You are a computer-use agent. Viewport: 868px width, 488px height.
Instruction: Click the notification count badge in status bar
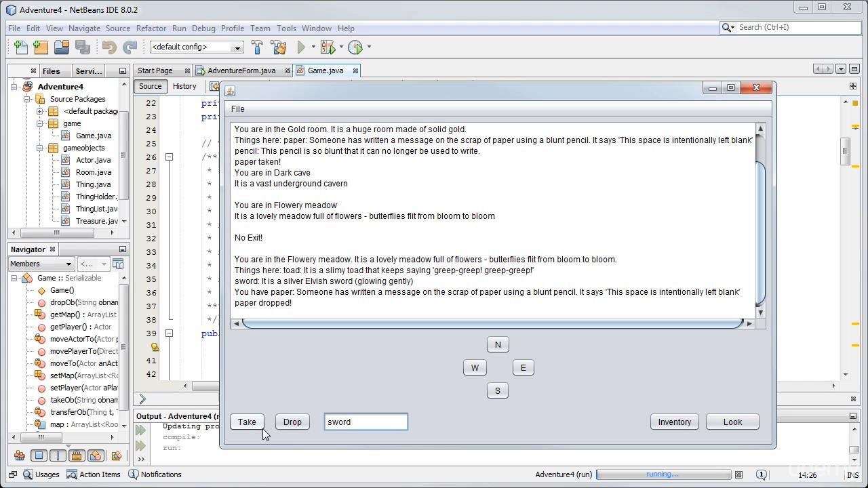pos(762,474)
